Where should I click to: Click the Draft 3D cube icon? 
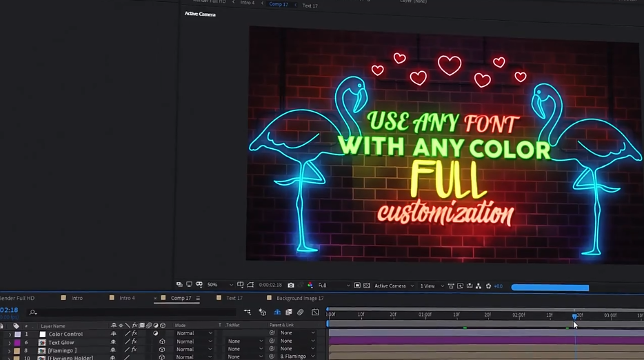263,312
